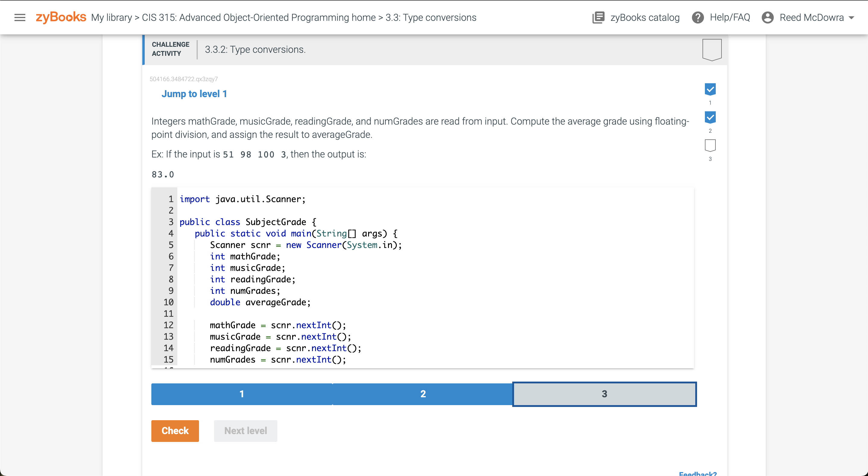Image resolution: width=868 pixels, height=476 pixels.
Task: Open My library breadcrumb link
Action: (112, 17)
